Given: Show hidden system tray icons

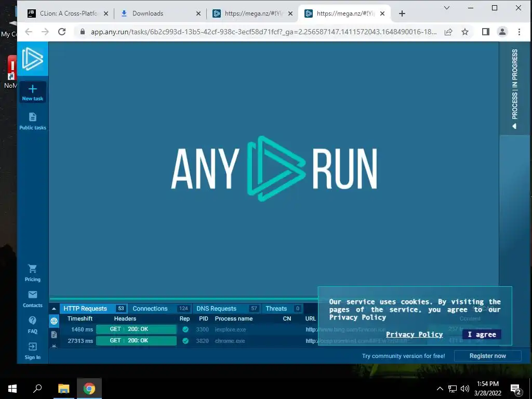Looking at the screenshot, I should coord(440,389).
